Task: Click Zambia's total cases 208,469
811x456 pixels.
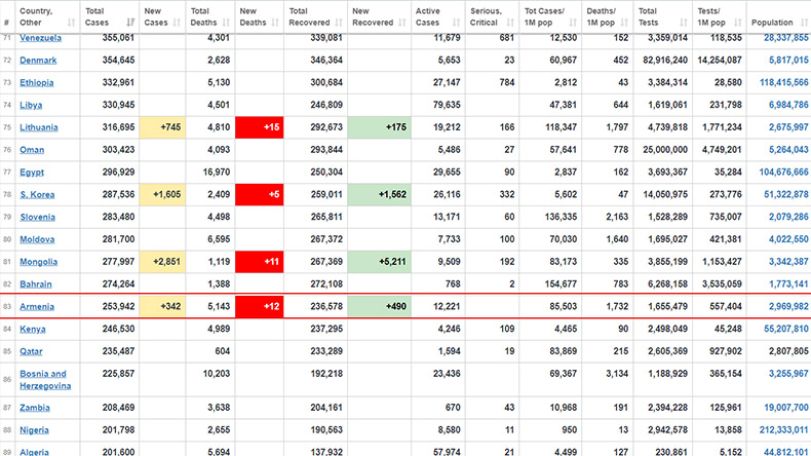Action: click(x=118, y=407)
